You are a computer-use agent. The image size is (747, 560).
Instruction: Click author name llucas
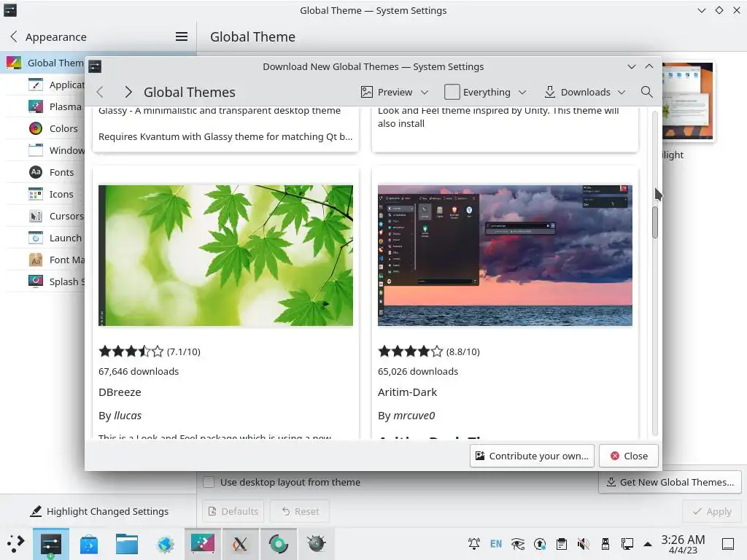click(128, 416)
